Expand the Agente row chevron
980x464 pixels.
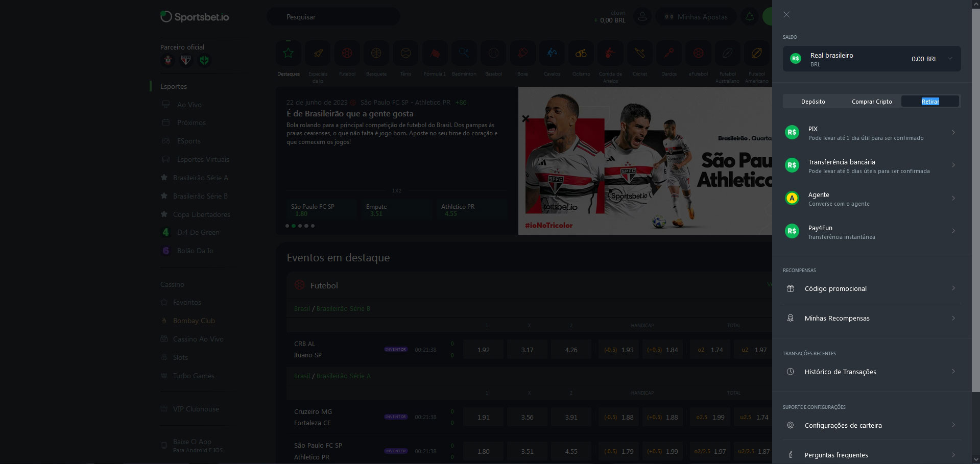coord(953,198)
